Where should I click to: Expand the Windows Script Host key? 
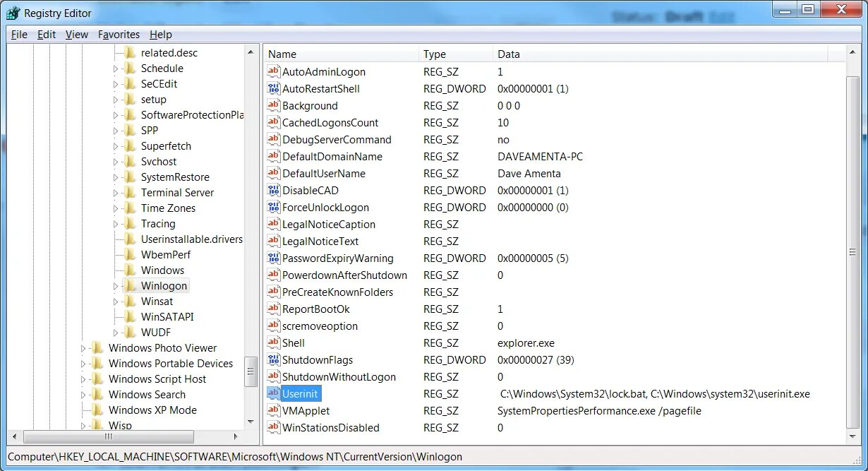click(x=84, y=379)
